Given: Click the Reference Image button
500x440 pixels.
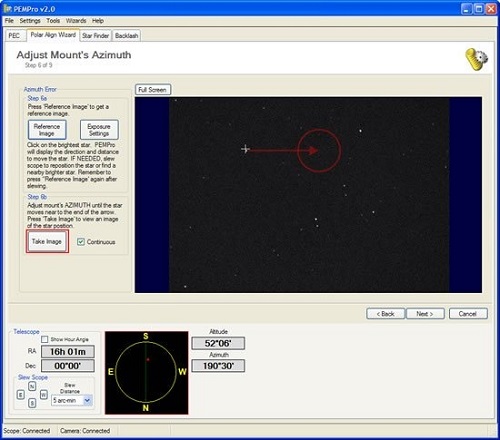Looking at the screenshot, I should point(47,130).
